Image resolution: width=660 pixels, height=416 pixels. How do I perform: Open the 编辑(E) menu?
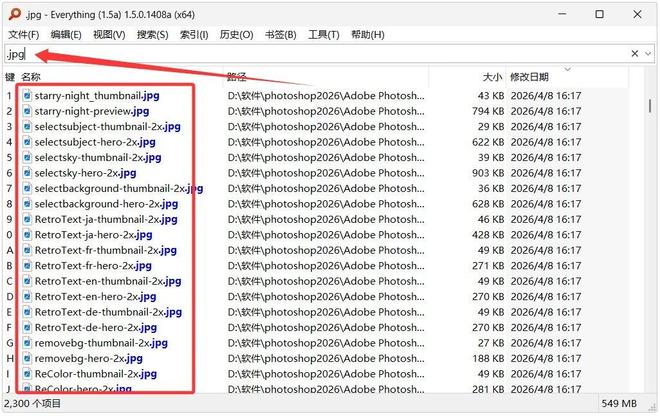point(66,35)
